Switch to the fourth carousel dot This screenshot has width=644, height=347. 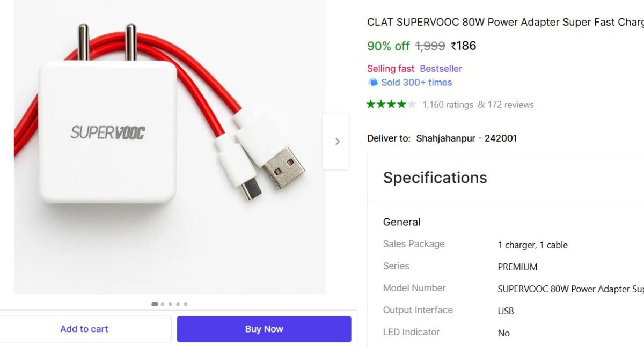point(178,304)
